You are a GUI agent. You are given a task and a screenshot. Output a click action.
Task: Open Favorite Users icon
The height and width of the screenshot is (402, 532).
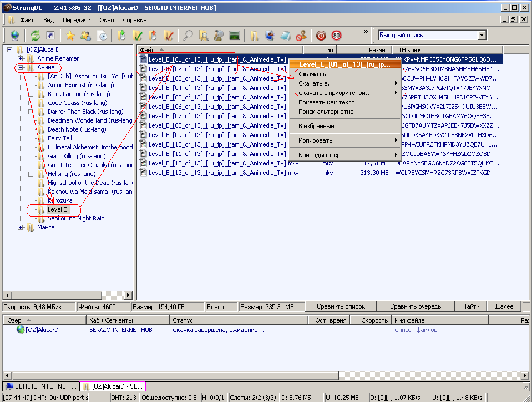point(85,35)
